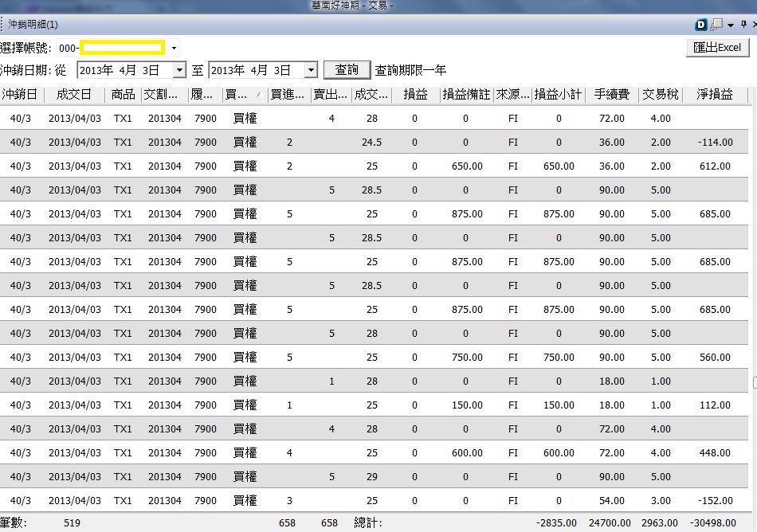Image resolution: width=757 pixels, height=532 pixels.
Task: Sort by the 成交... column header
Action: click(x=371, y=95)
